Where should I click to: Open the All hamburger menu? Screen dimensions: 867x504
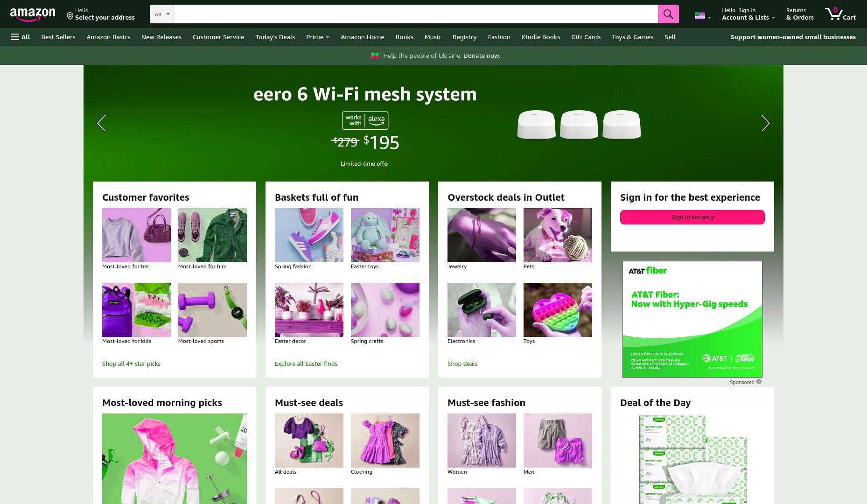(x=21, y=37)
